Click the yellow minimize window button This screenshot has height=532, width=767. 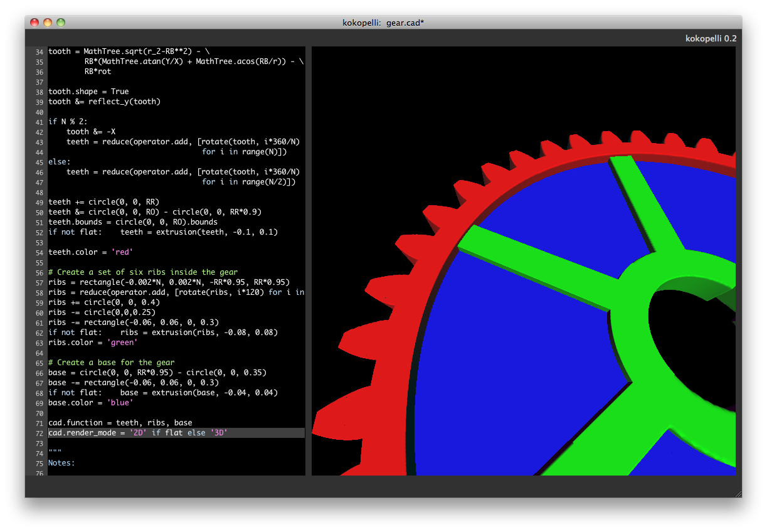48,23
